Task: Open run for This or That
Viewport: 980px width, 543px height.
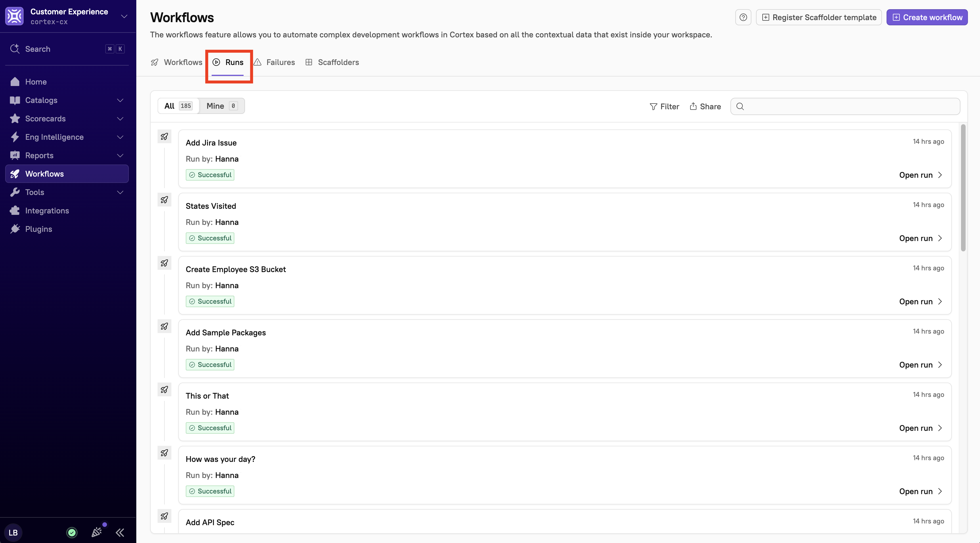Action: coord(921,428)
